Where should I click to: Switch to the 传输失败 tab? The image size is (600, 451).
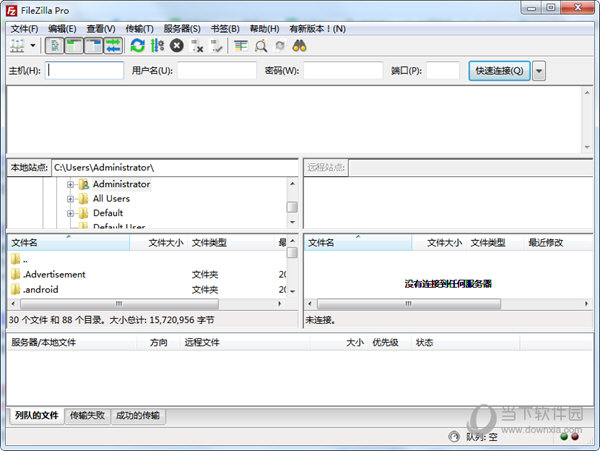tap(88, 415)
